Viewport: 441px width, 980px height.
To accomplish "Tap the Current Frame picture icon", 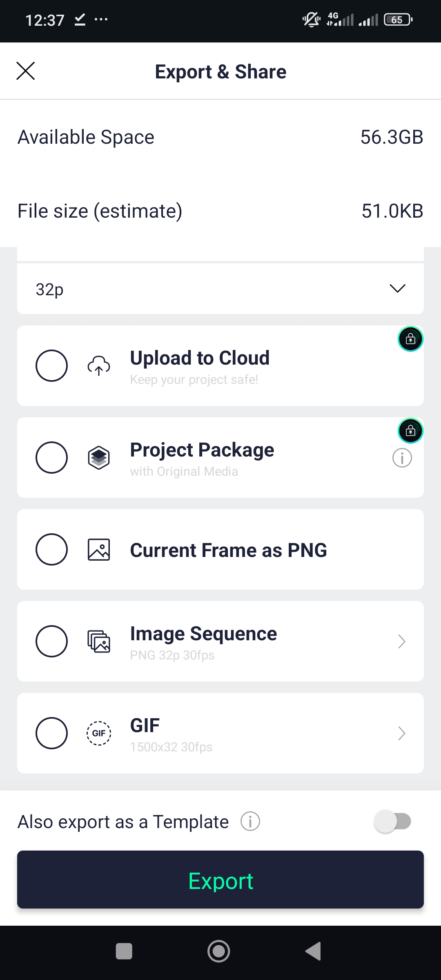I will (99, 549).
